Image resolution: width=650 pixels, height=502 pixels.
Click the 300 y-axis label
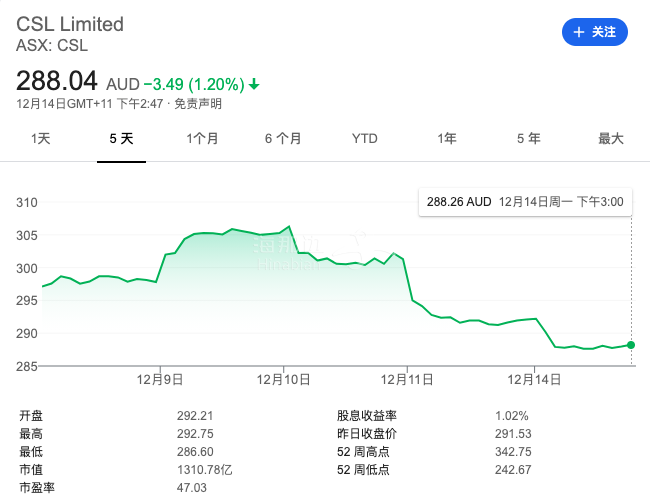(27, 268)
